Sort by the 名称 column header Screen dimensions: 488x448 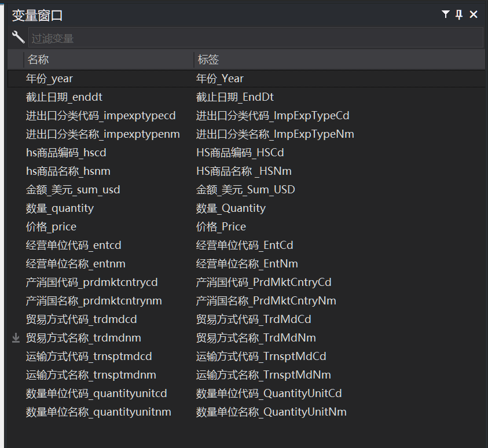pos(38,60)
